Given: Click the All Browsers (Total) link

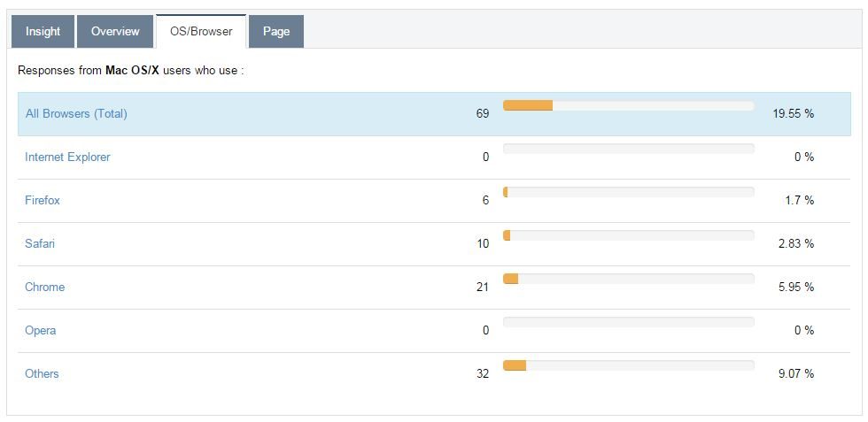Looking at the screenshot, I should pyautogui.click(x=76, y=113).
